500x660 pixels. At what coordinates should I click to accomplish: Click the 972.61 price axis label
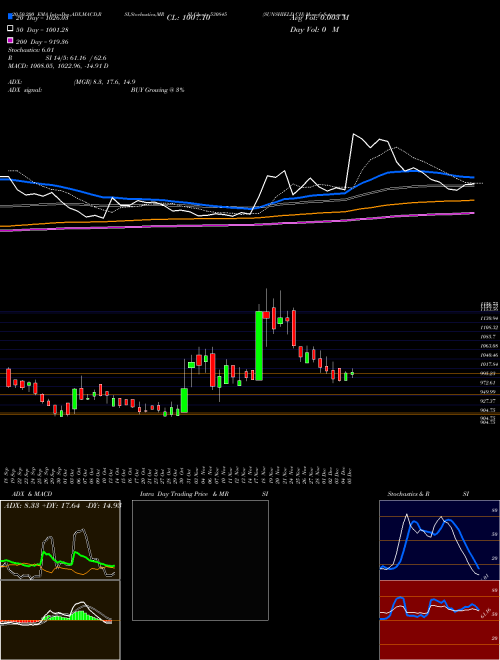pos(489,383)
